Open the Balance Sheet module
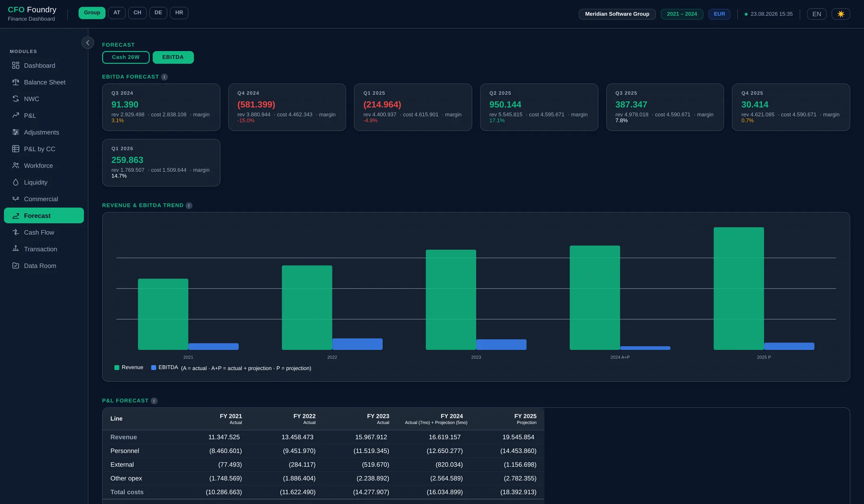This screenshot has width=864, height=504. coord(44,82)
